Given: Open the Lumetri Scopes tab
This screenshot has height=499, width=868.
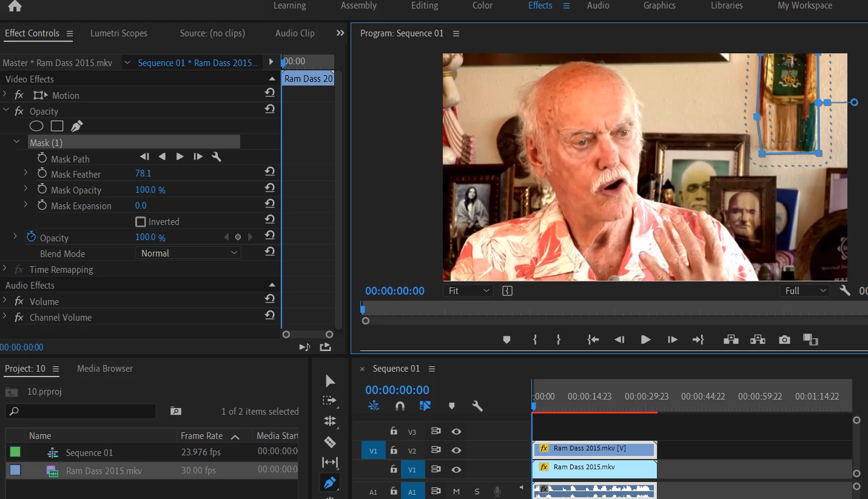Looking at the screenshot, I should tap(119, 33).
